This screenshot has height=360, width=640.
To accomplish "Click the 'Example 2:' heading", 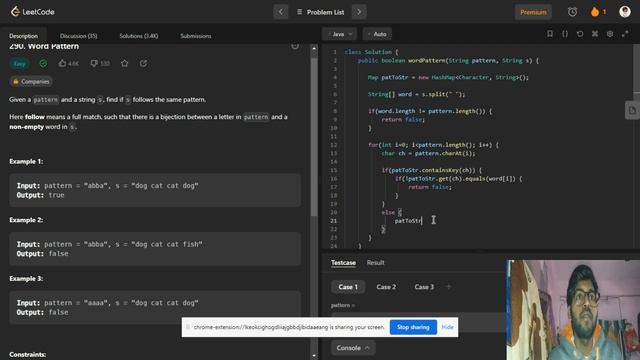I will (x=26, y=220).
